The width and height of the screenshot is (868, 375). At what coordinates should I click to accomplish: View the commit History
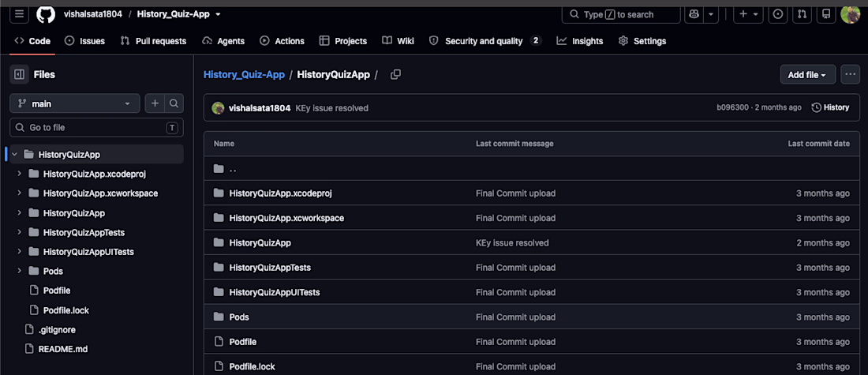(x=830, y=107)
